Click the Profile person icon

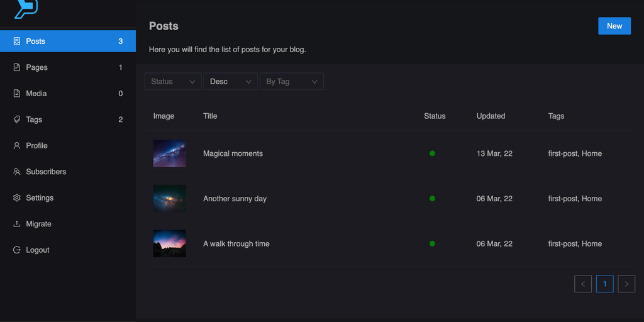(17, 145)
